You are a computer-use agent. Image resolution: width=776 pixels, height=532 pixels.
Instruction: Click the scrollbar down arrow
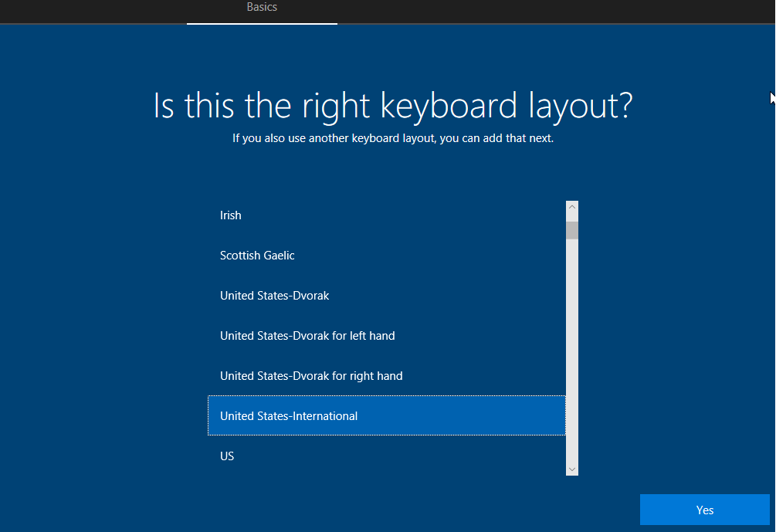coord(572,469)
